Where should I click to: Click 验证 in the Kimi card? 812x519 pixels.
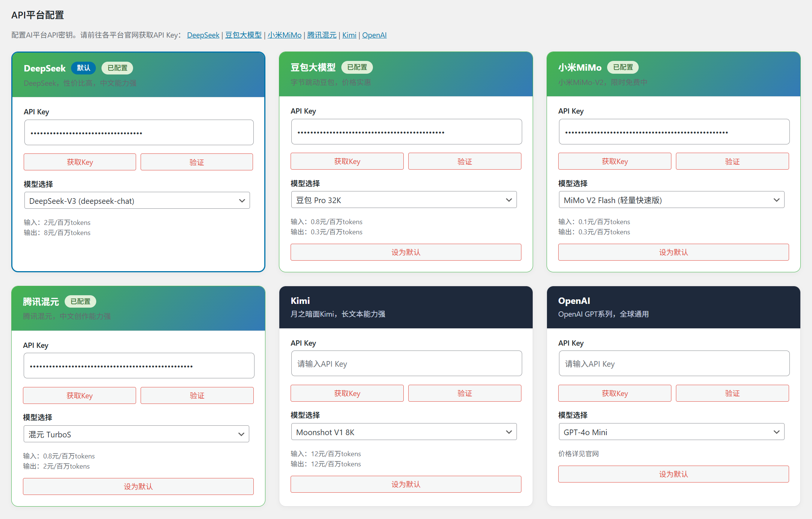[465, 393]
